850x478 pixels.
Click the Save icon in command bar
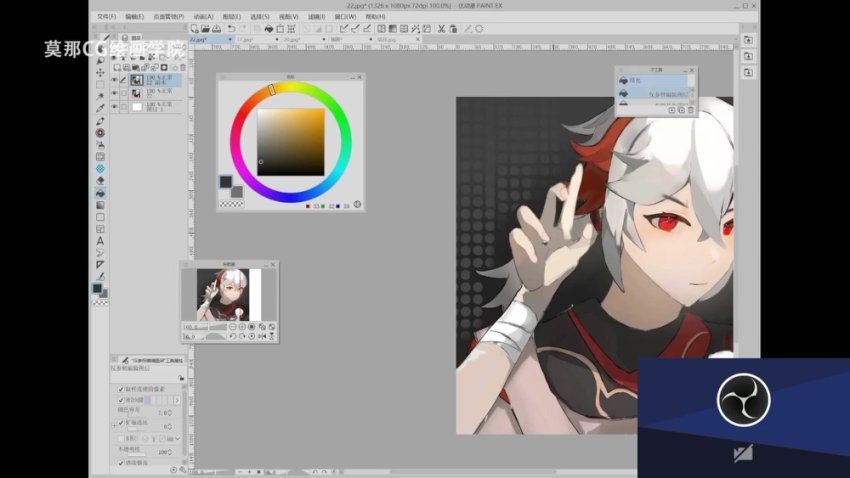[216, 29]
